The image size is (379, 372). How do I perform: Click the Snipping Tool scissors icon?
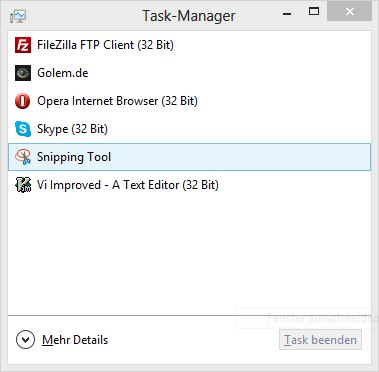(x=23, y=157)
